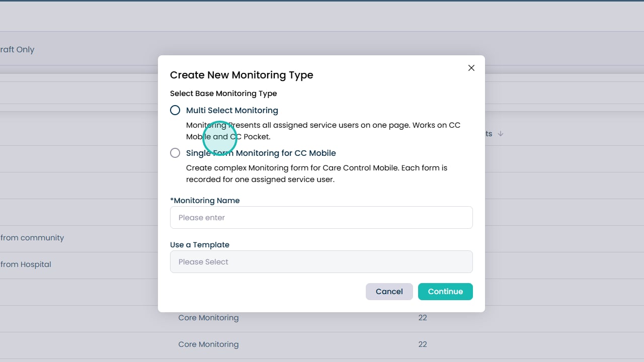The height and width of the screenshot is (362, 644).
Task: Click the Multi Select description about CC Pocket
Action: pyautogui.click(x=323, y=131)
